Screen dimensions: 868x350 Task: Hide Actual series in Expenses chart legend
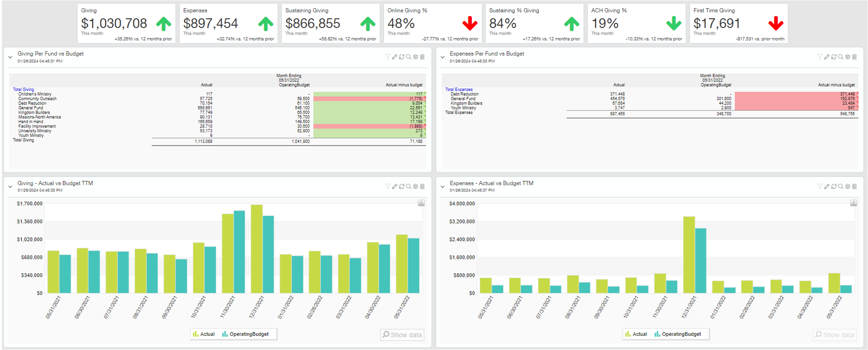[636, 334]
